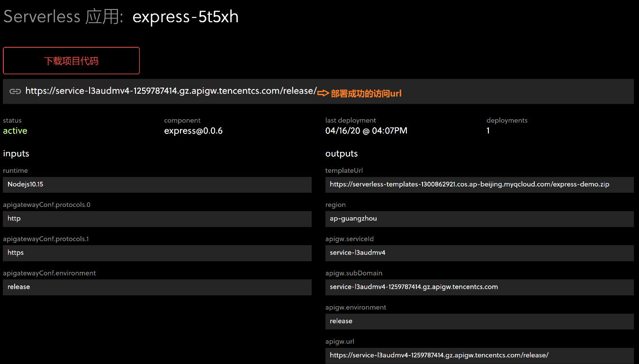Select the active status indicator
Viewport: 639px width, 364px height.
tap(15, 131)
